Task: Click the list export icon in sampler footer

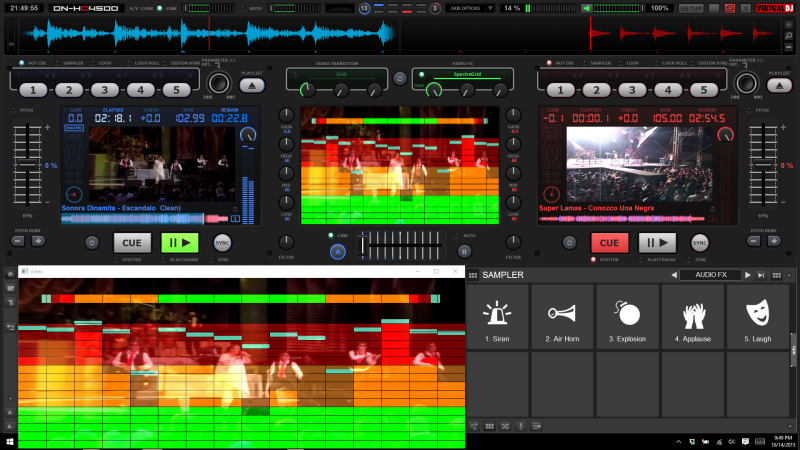Action: (x=537, y=426)
